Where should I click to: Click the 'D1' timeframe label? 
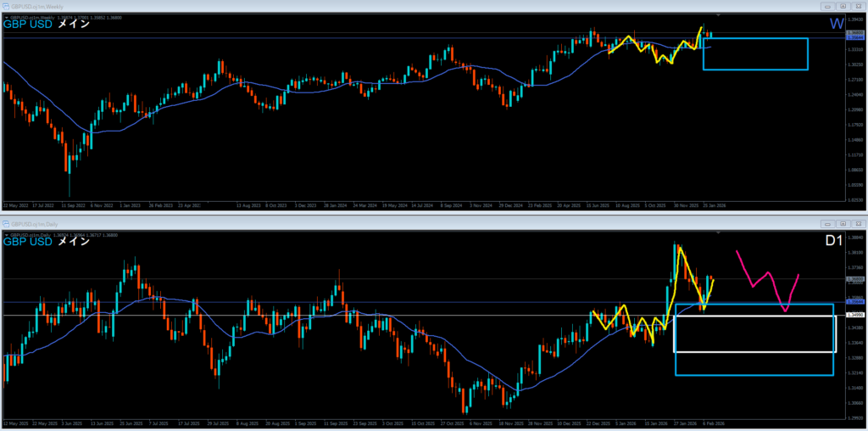835,243
